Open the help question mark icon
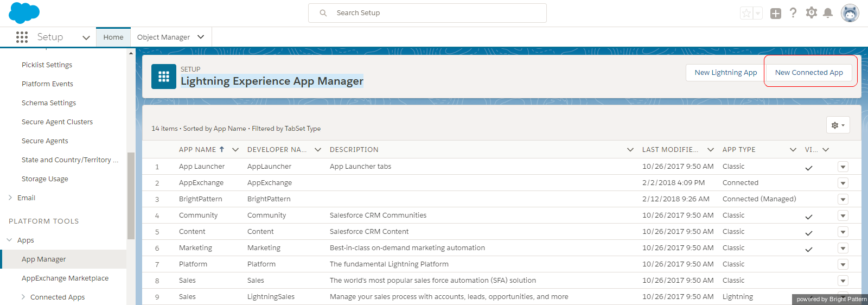 [x=793, y=12]
